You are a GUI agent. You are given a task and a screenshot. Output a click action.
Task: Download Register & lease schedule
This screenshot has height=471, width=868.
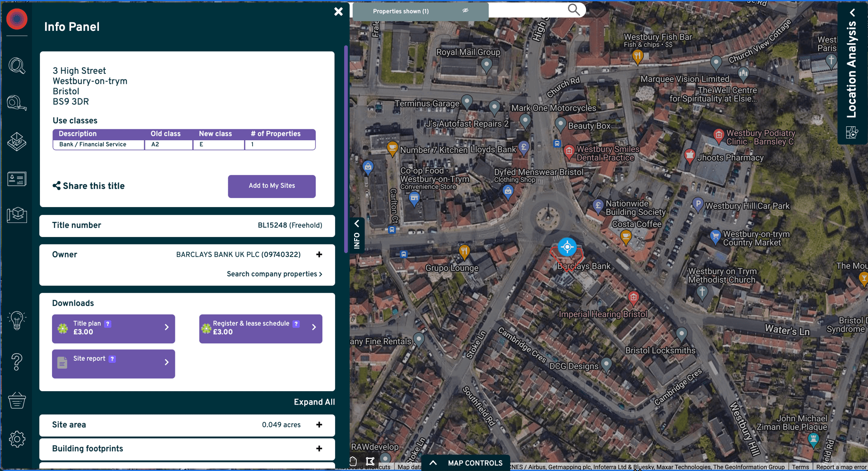pyautogui.click(x=260, y=329)
